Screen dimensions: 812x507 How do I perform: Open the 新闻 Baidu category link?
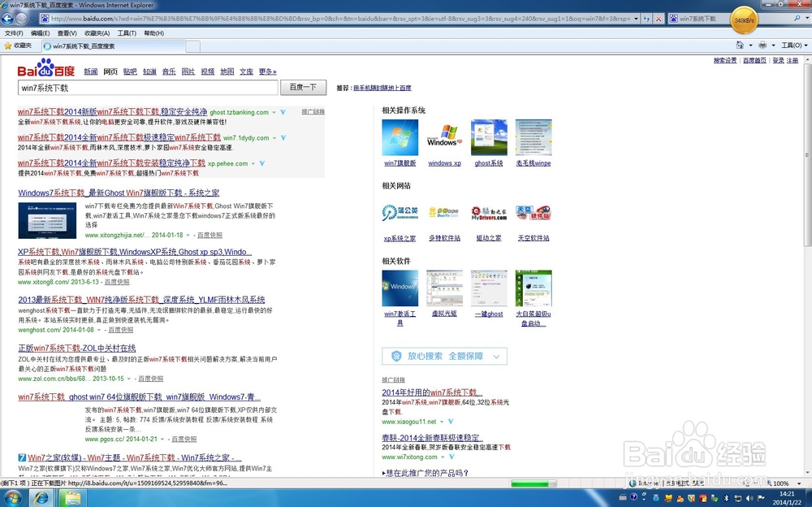(91, 71)
